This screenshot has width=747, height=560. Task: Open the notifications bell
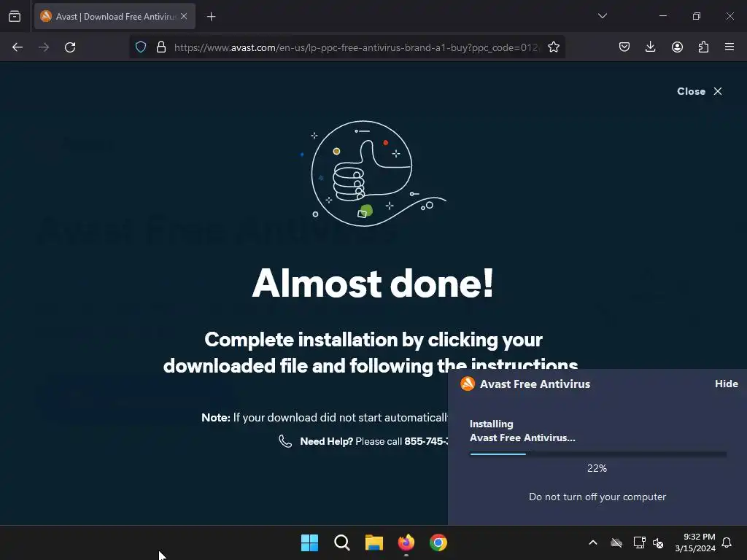click(727, 542)
